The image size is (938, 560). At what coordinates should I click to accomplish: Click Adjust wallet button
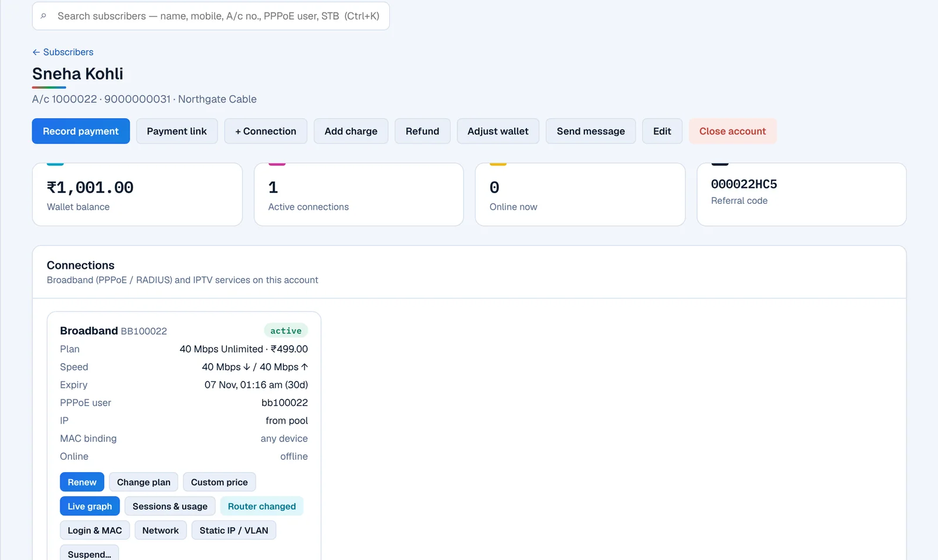[498, 131]
